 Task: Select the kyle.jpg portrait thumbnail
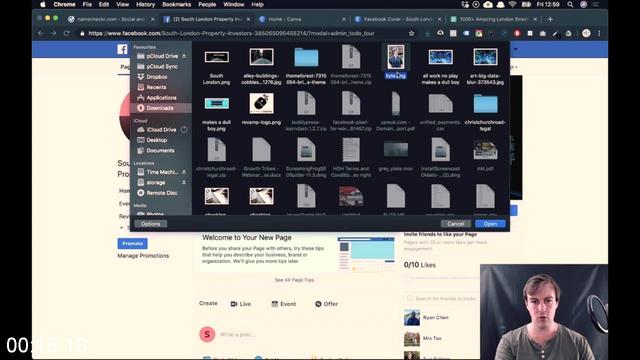(396, 57)
